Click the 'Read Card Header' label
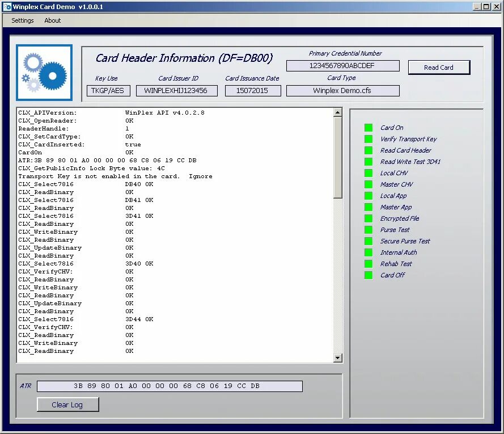 click(x=406, y=150)
